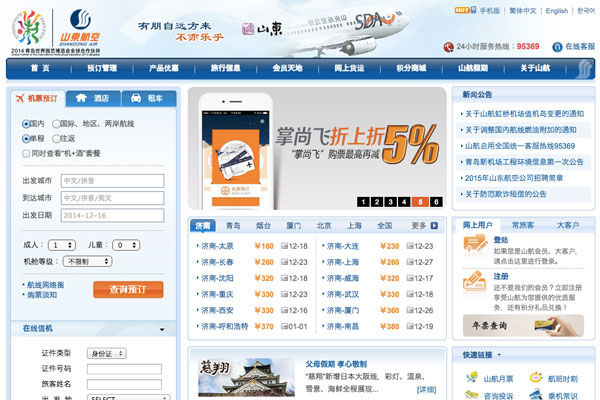Screen dimensions: 600x400
Task: Open 预订管理 navigation menu
Action: (102, 68)
